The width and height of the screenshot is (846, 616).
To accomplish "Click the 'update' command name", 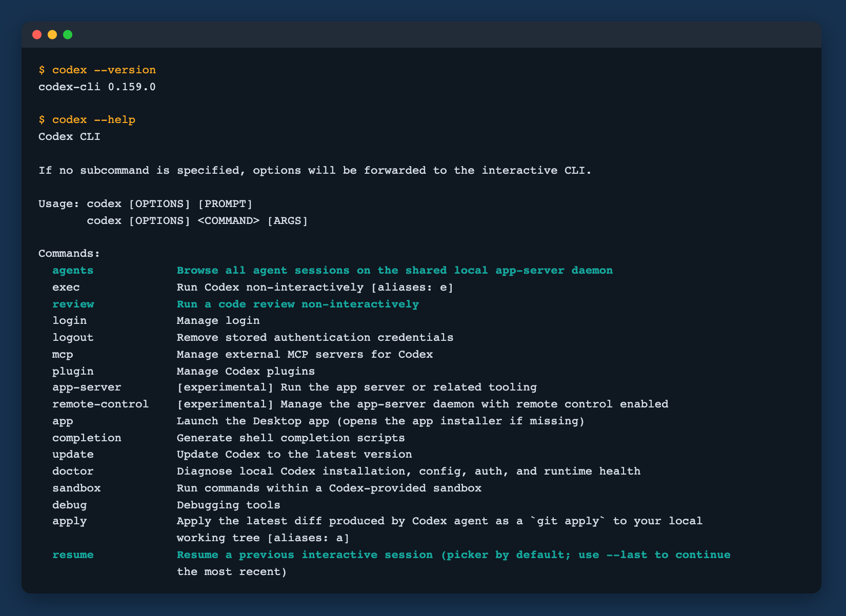I will (x=73, y=455).
